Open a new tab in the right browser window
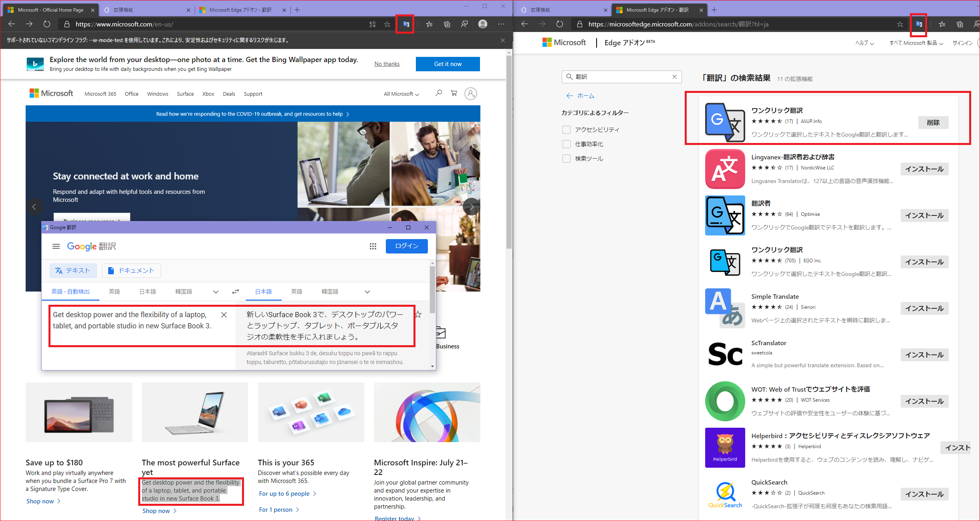This screenshot has width=980, height=521. click(714, 10)
